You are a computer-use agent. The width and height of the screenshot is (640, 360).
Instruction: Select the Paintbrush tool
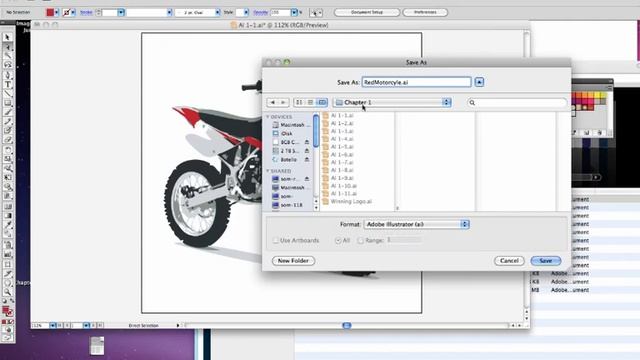tap(7, 113)
